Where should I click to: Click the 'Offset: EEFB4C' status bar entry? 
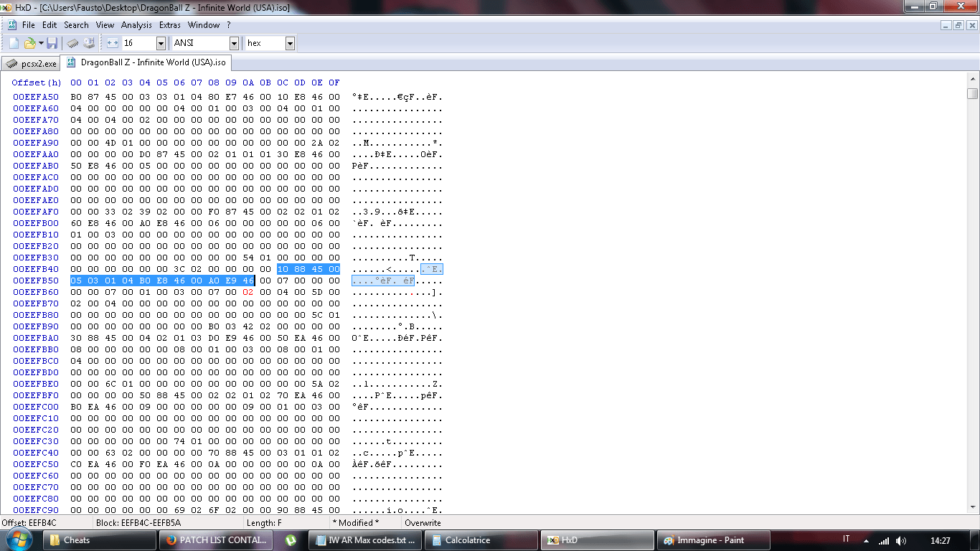tap(29, 523)
